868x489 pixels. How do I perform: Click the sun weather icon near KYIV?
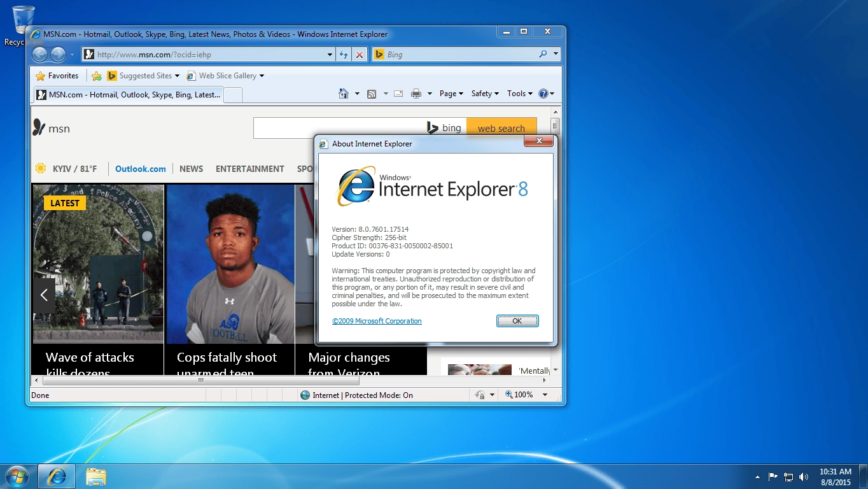[41, 169]
